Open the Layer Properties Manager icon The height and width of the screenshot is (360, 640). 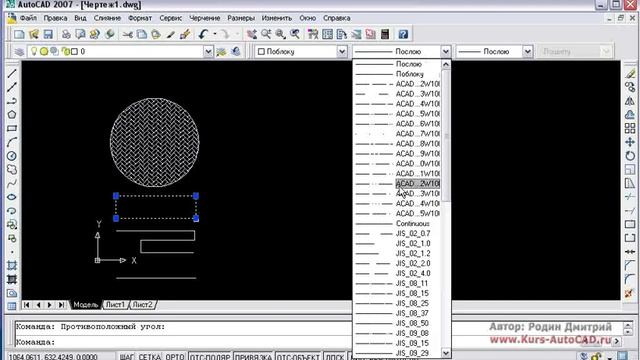click(x=19, y=52)
